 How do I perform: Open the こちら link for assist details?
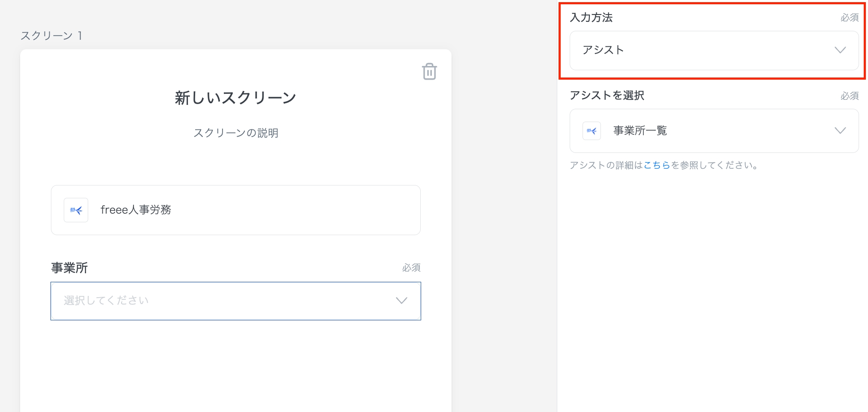click(x=657, y=165)
